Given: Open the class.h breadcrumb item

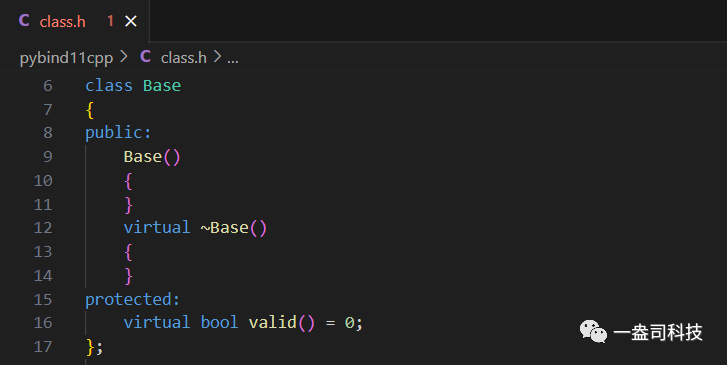Looking at the screenshot, I should (x=184, y=58).
